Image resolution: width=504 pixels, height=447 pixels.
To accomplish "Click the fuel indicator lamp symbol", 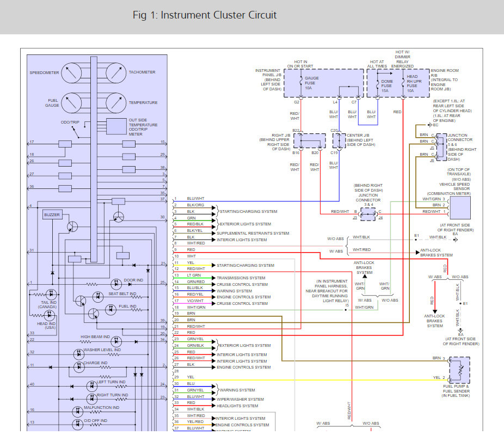I will click(x=111, y=309).
